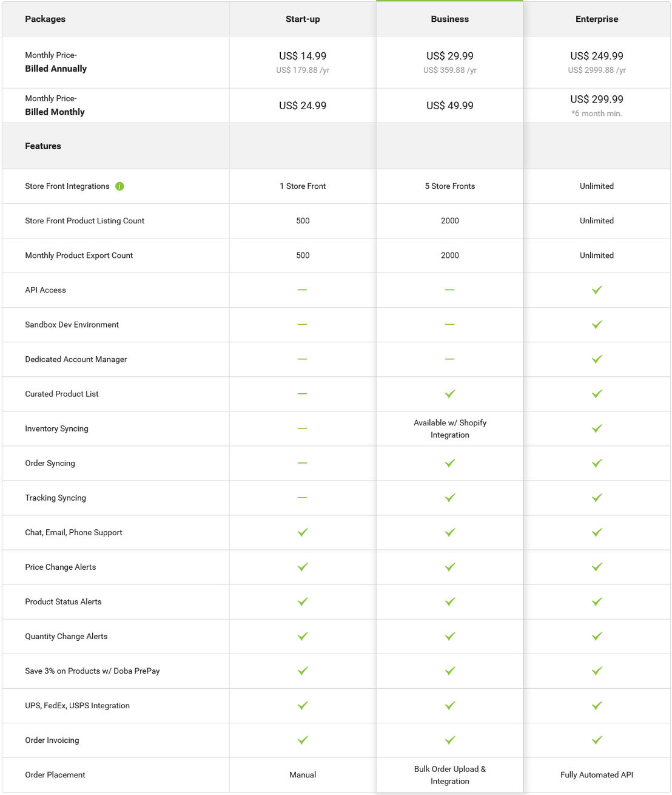Click the "Manual" order placement cell

[x=303, y=775]
